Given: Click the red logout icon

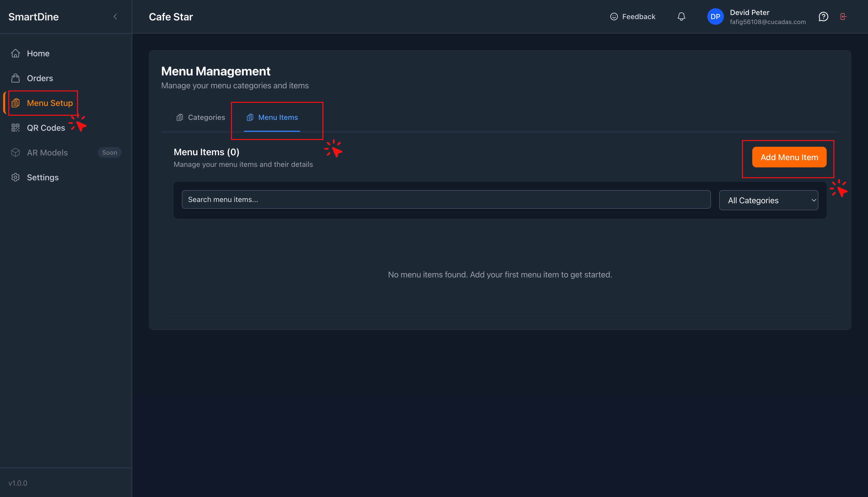Looking at the screenshot, I should [x=843, y=17].
